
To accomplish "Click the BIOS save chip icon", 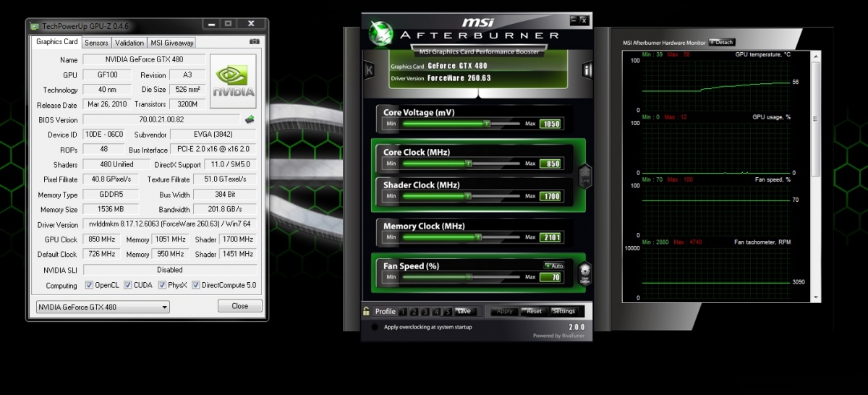I will (250, 119).
